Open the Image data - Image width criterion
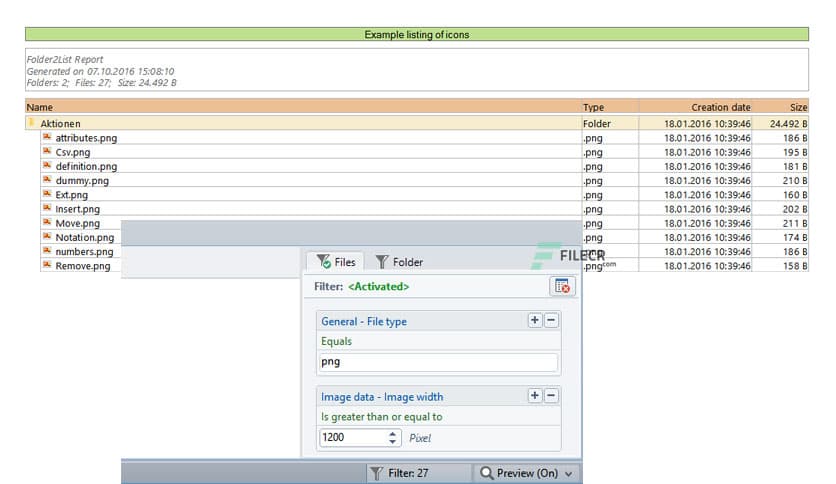Screen dimensions: 836x484 tap(382, 397)
